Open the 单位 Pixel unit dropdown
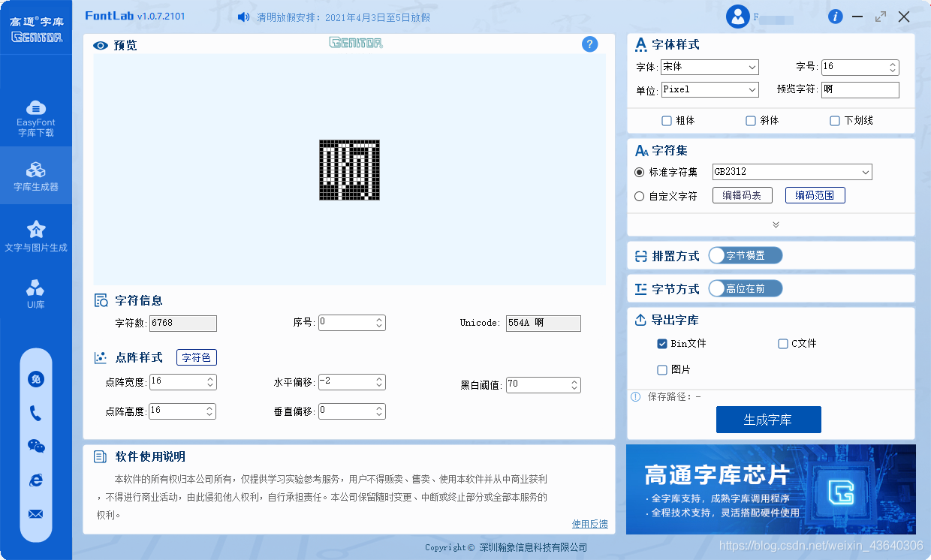This screenshot has height=560, width=931. pyautogui.click(x=710, y=89)
